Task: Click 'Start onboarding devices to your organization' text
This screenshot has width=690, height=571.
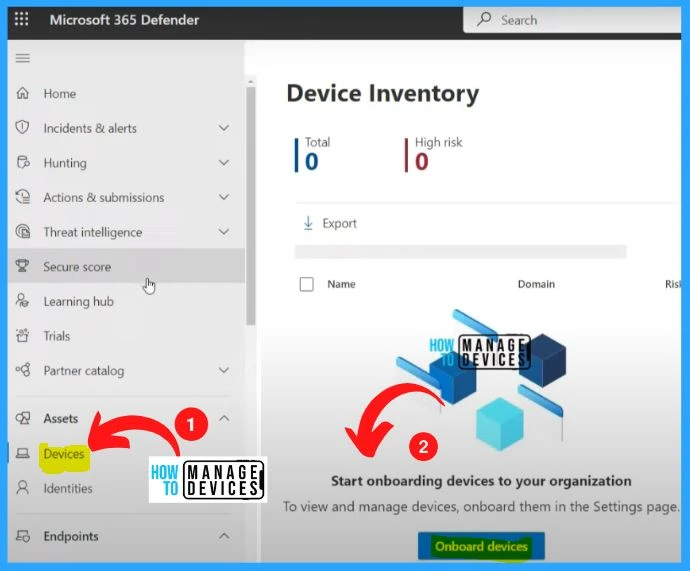Action: (481, 481)
